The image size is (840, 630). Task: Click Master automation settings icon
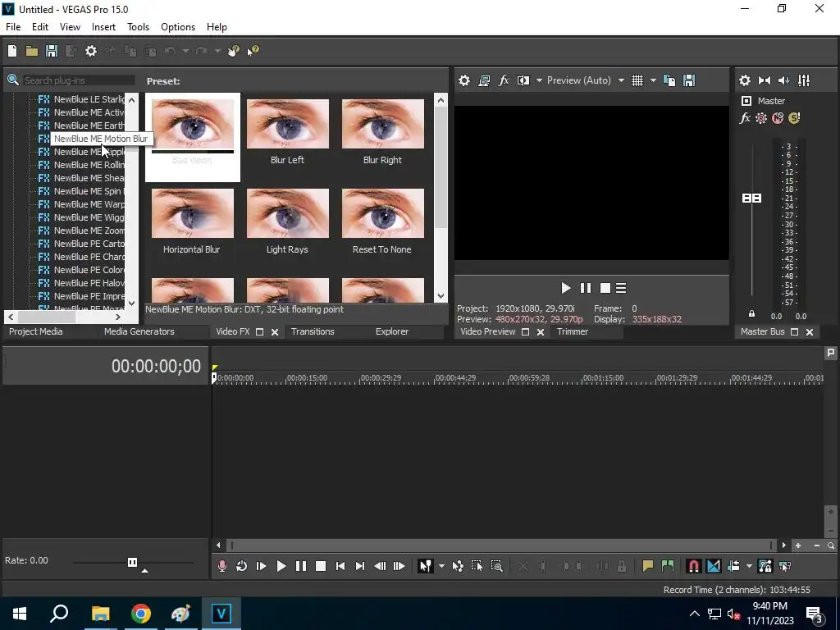(x=761, y=118)
